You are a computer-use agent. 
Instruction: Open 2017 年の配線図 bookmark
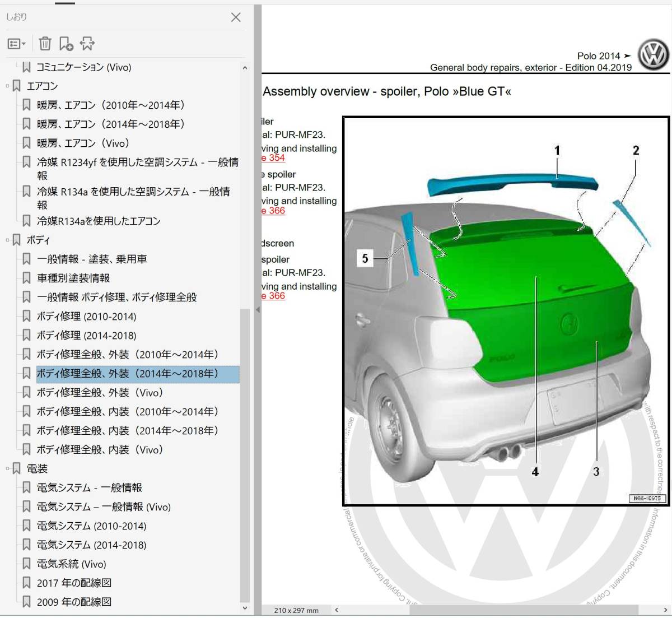tap(74, 583)
